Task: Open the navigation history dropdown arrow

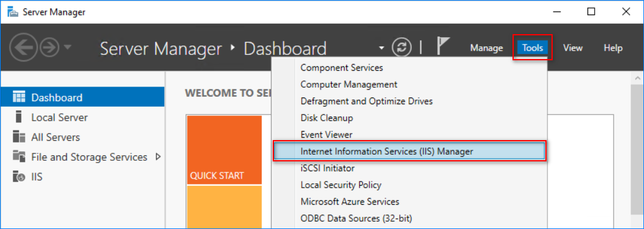Action: point(68,48)
